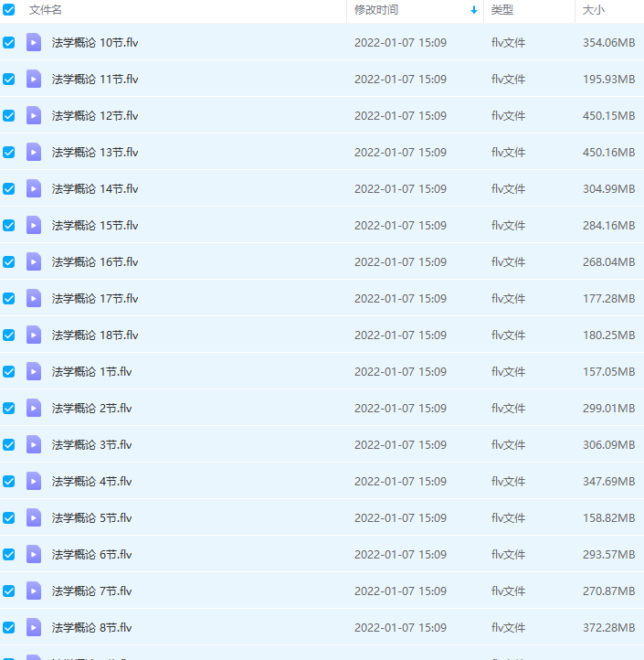Image resolution: width=644 pixels, height=660 pixels.
Task: Toggle the select-all checkbox in the header
Action: click(x=9, y=10)
